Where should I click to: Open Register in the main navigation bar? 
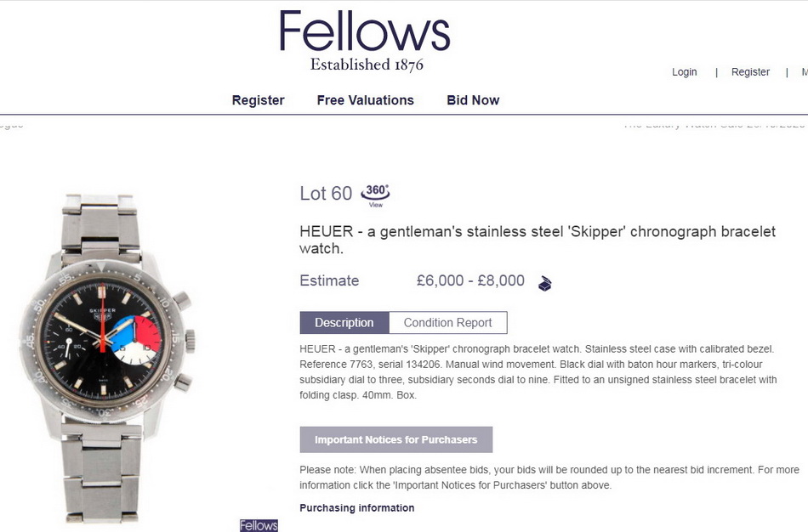(x=258, y=100)
